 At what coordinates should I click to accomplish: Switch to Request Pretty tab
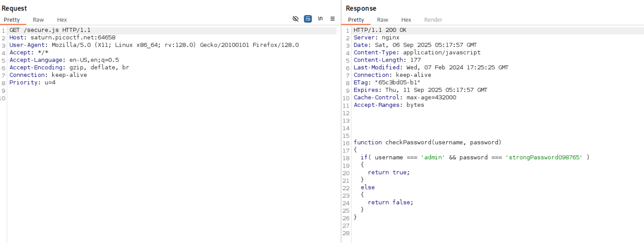tap(12, 20)
